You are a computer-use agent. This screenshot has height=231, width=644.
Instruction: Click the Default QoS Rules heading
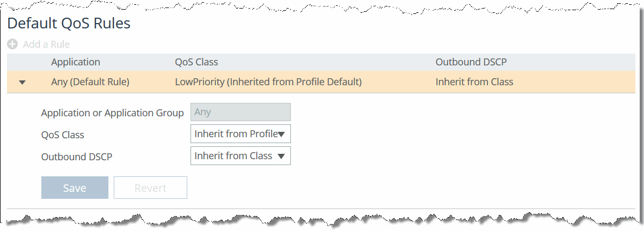(69, 24)
